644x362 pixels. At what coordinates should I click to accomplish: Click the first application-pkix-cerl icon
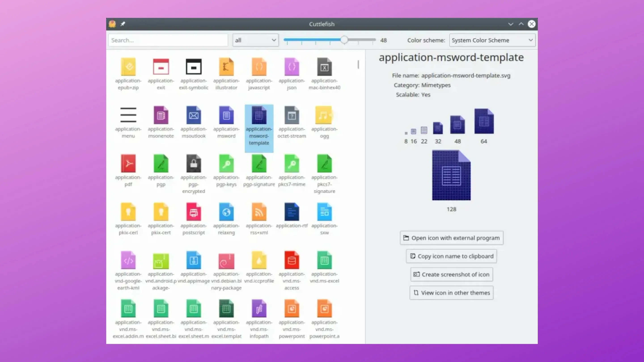tap(128, 212)
